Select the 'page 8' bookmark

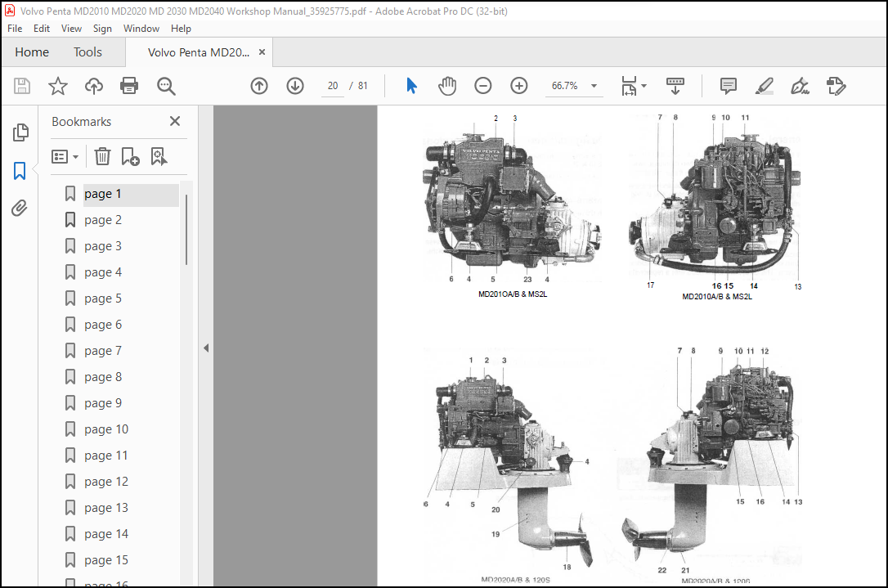pos(103,377)
